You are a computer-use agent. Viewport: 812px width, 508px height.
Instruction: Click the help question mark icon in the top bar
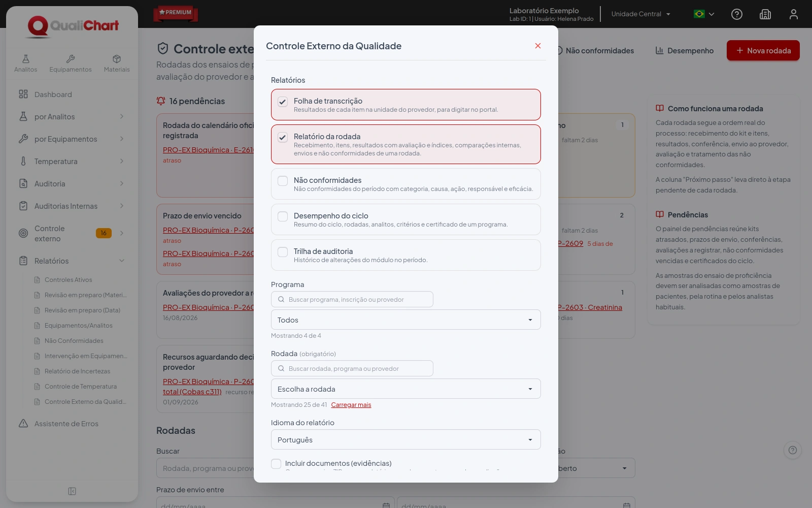(x=737, y=14)
